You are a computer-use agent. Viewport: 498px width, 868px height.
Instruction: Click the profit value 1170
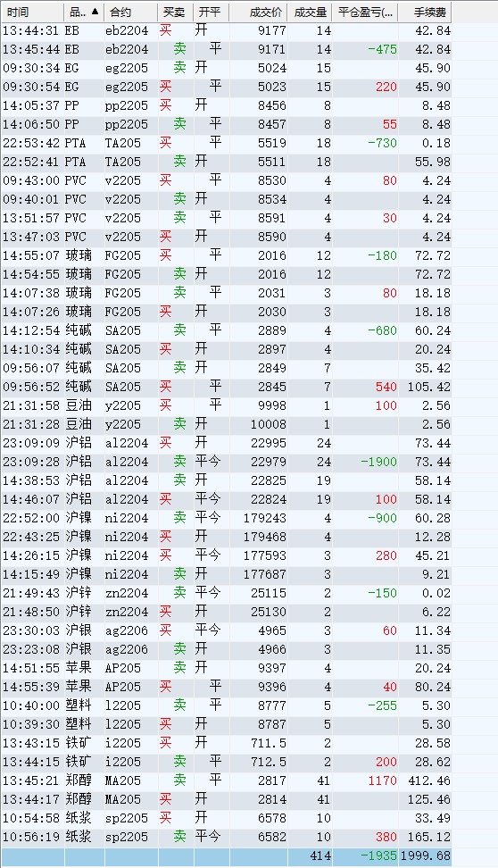point(382,781)
